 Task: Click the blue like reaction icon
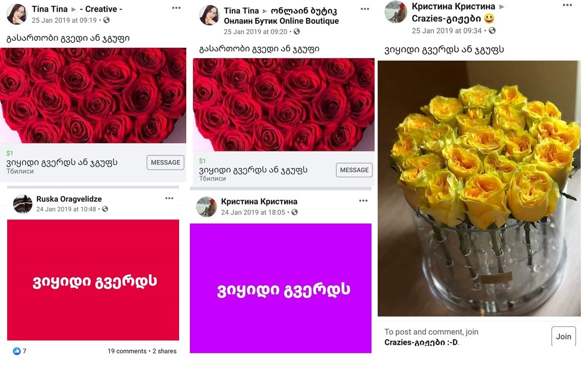16,351
